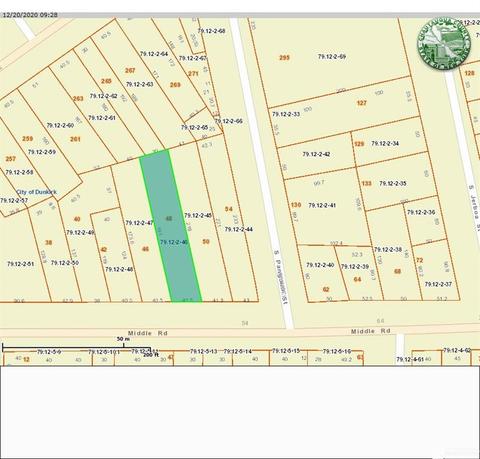The height and width of the screenshot is (459, 480).
Task: Click orange house number 271
Action: point(193,74)
